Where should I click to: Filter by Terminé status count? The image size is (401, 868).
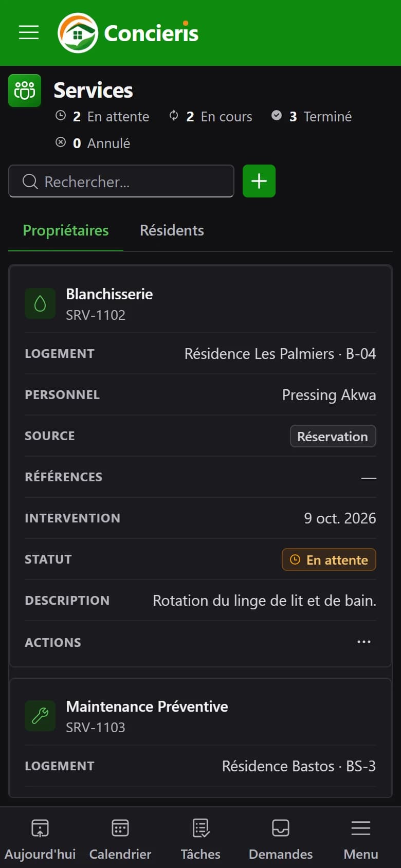[x=312, y=117]
